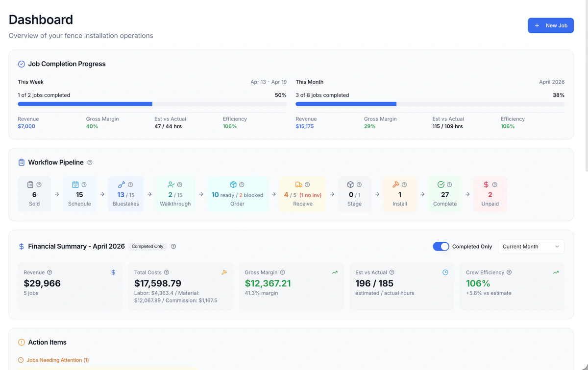Open help icon next to Workflow Pipeline
Viewport: 588px width, 370px height.
click(x=90, y=162)
